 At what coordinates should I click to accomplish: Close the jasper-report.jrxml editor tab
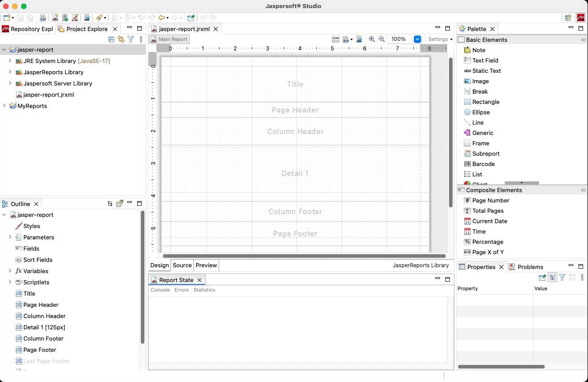[x=215, y=29]
